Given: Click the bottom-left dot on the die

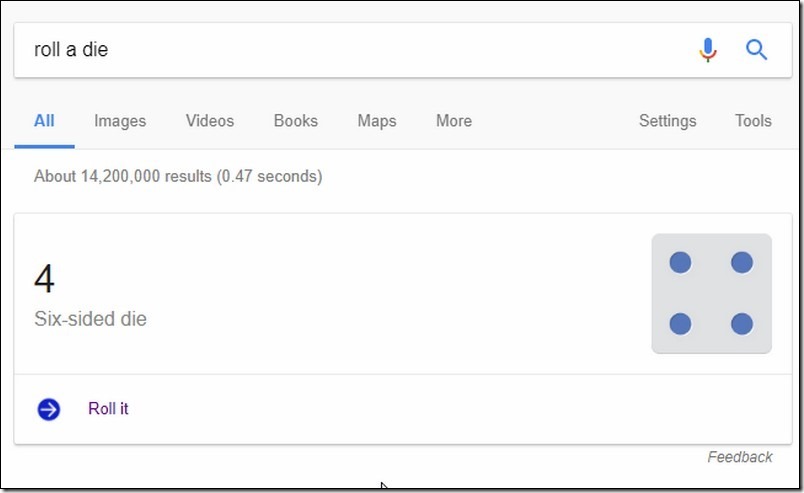Looking at the screenshot, I should [x=680, y=324].
